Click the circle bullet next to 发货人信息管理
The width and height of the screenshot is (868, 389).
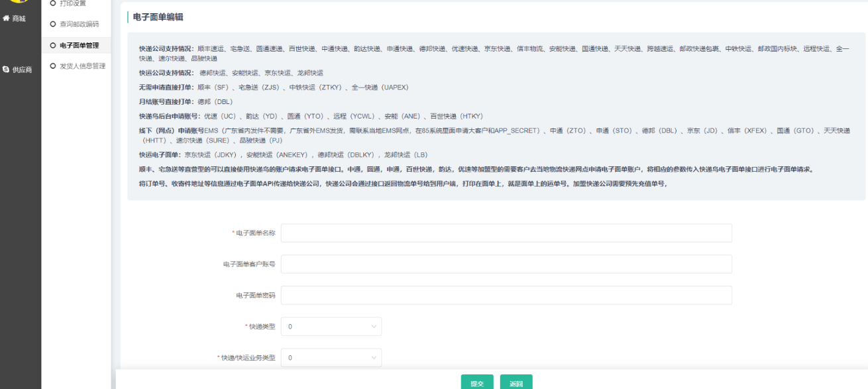[52, 66]
